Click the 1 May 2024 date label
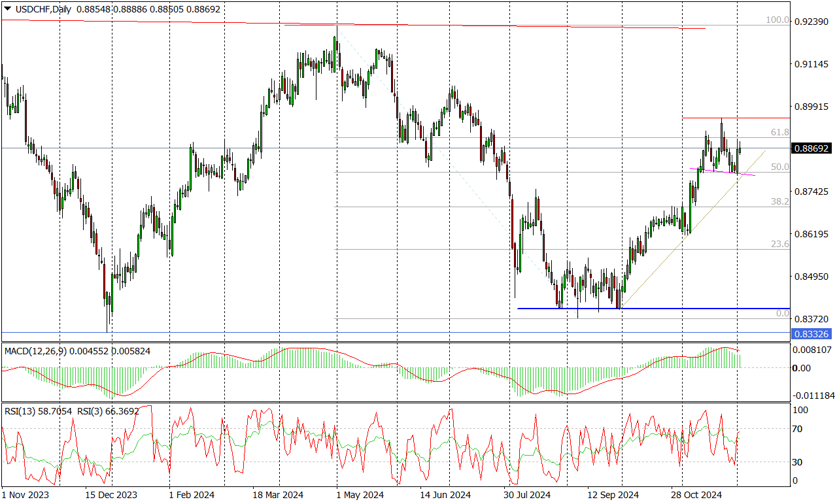The height and width of the screenshot is (504, 837). tap(360, 495)
